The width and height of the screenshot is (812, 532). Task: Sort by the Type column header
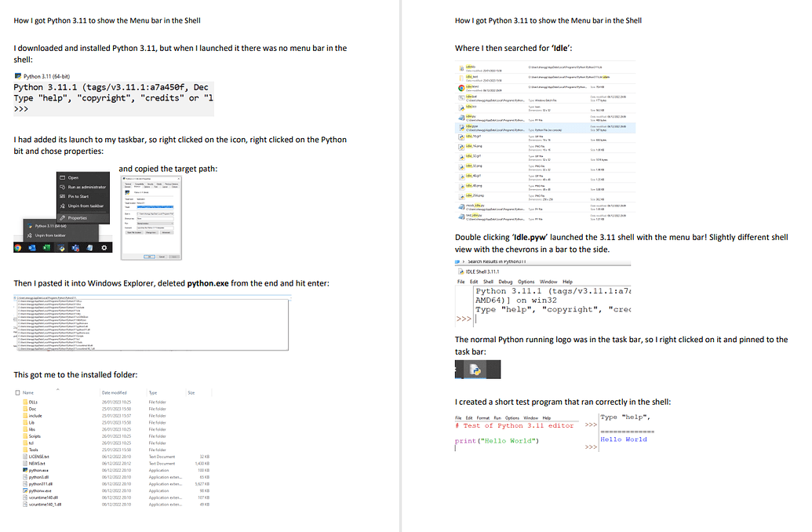click(153, 392)
